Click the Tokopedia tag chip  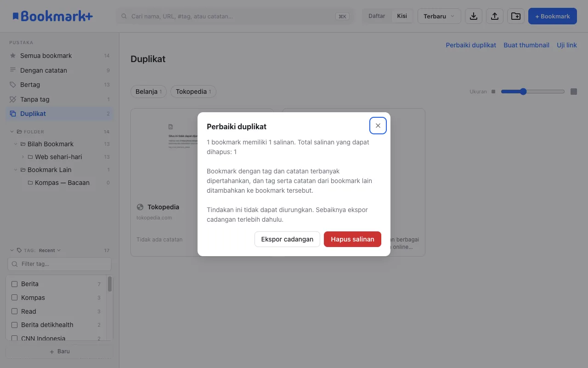click(193, 92)
